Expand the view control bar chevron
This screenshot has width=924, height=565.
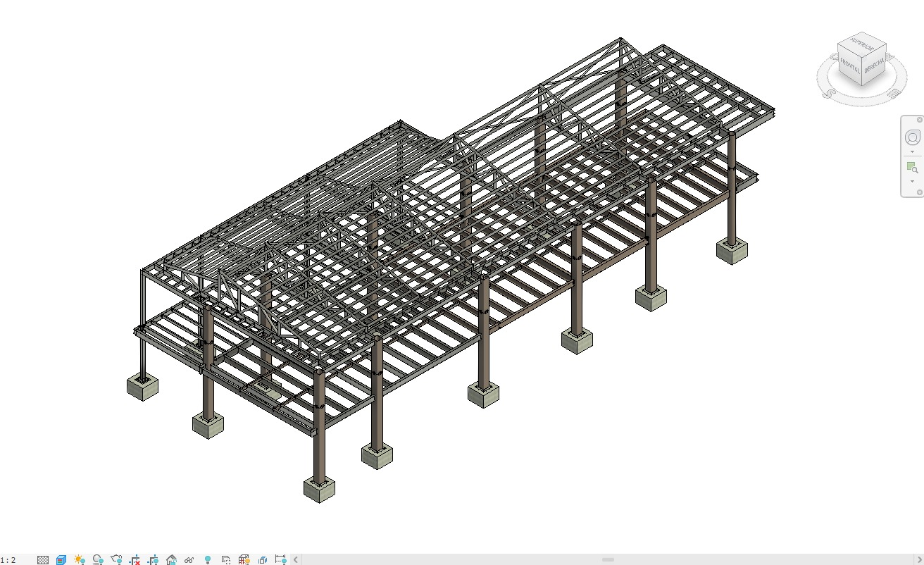click(x=296, y=559)
